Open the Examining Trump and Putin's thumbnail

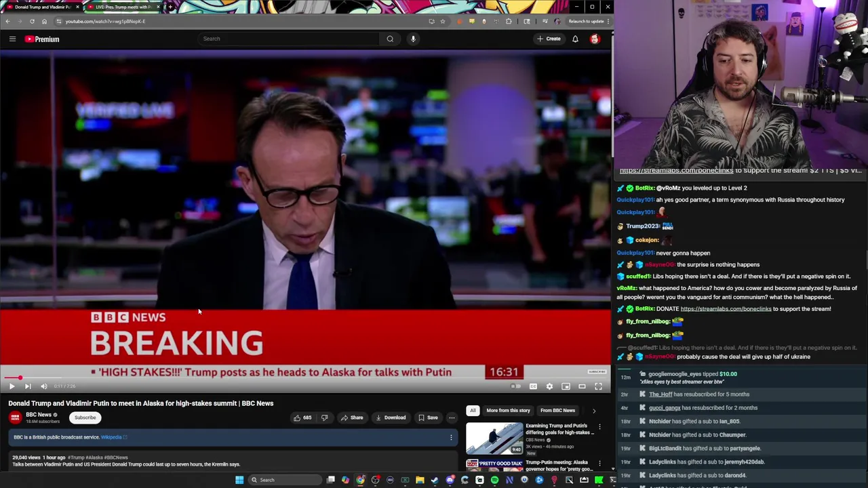tap(494, 439)
